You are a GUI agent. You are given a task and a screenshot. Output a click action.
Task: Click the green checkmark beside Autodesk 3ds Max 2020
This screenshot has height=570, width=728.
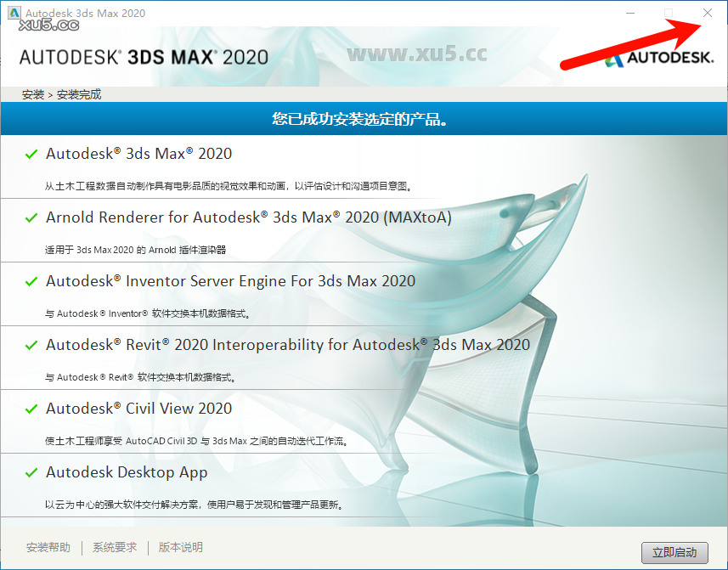tap(31, 154)
